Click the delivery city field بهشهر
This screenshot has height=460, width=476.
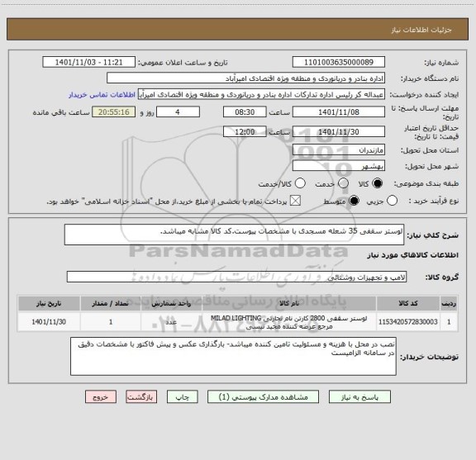(x=339, y=166)
